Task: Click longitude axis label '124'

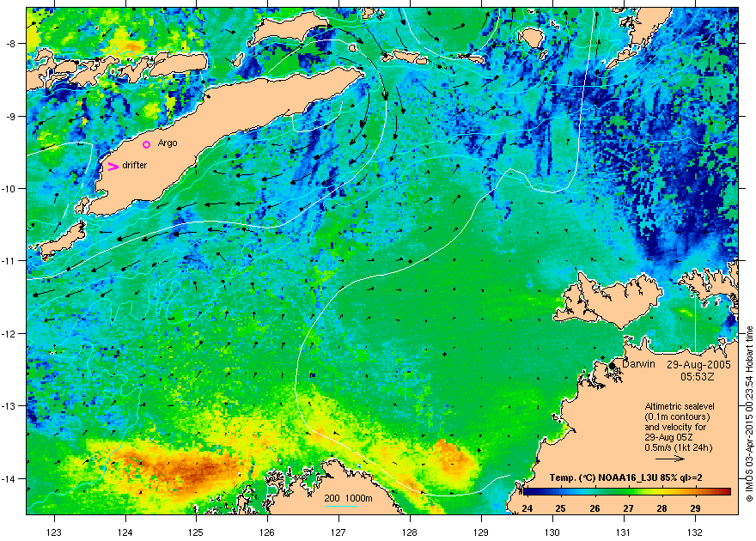Action: (125, 532)
